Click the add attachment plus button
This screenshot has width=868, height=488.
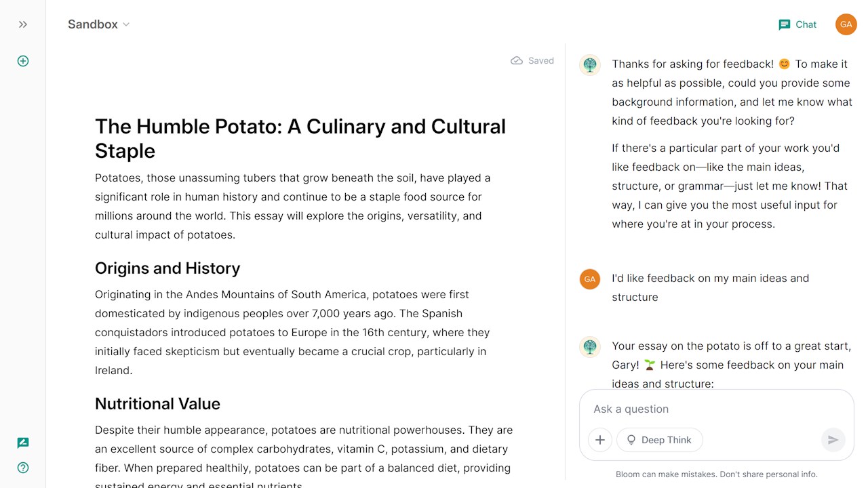600,440
